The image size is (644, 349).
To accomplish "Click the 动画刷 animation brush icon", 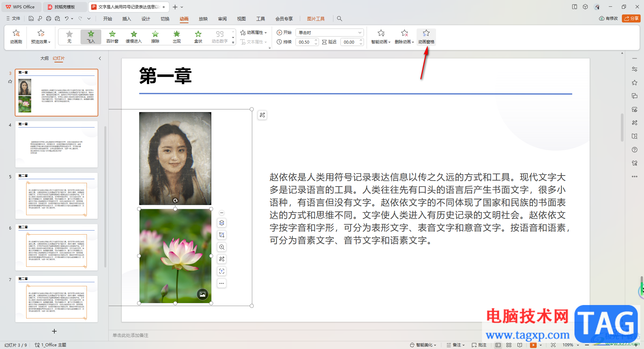I will click(x=16, y=37).
